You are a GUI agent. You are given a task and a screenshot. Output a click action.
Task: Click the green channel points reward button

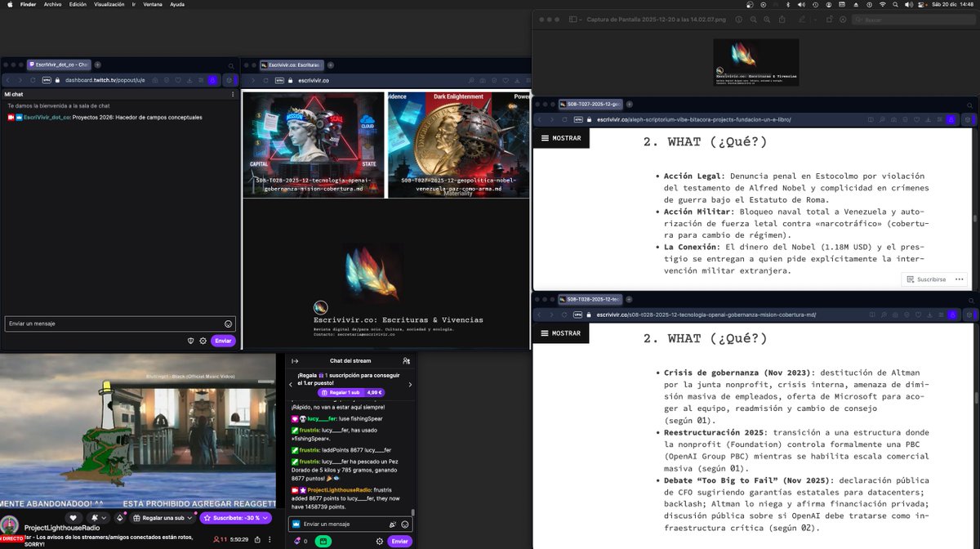322,541
